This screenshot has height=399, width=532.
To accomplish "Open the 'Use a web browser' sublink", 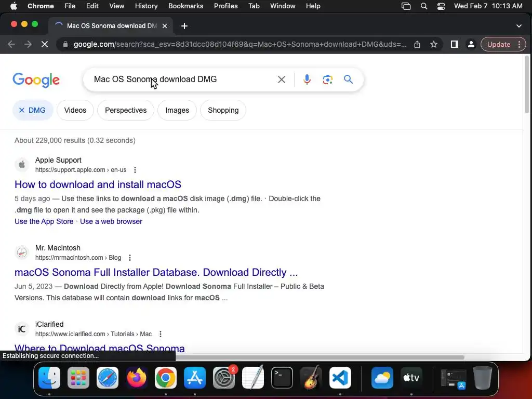I will click(111, 221).
